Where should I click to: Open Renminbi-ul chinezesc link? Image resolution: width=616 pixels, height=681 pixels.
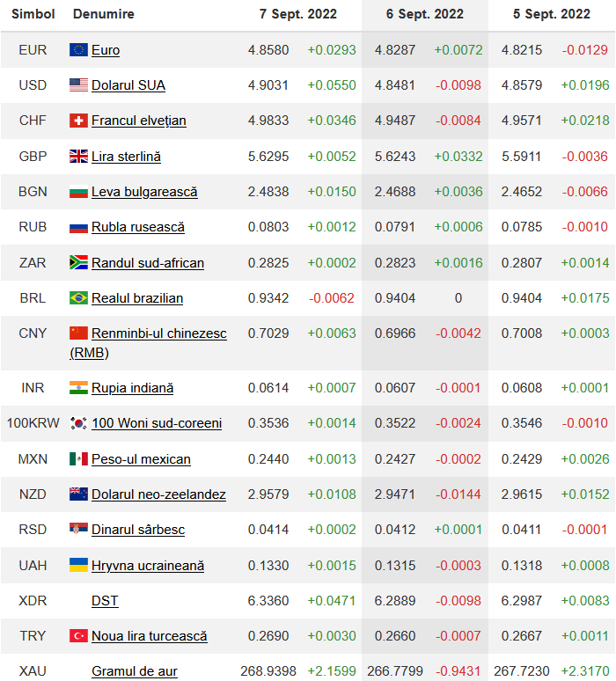point(158,333)
